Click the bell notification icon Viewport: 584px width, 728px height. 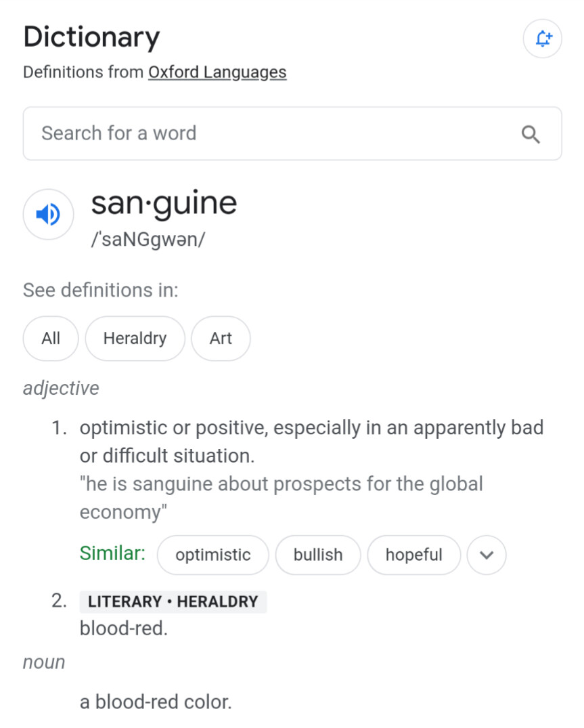click(542, 39)
